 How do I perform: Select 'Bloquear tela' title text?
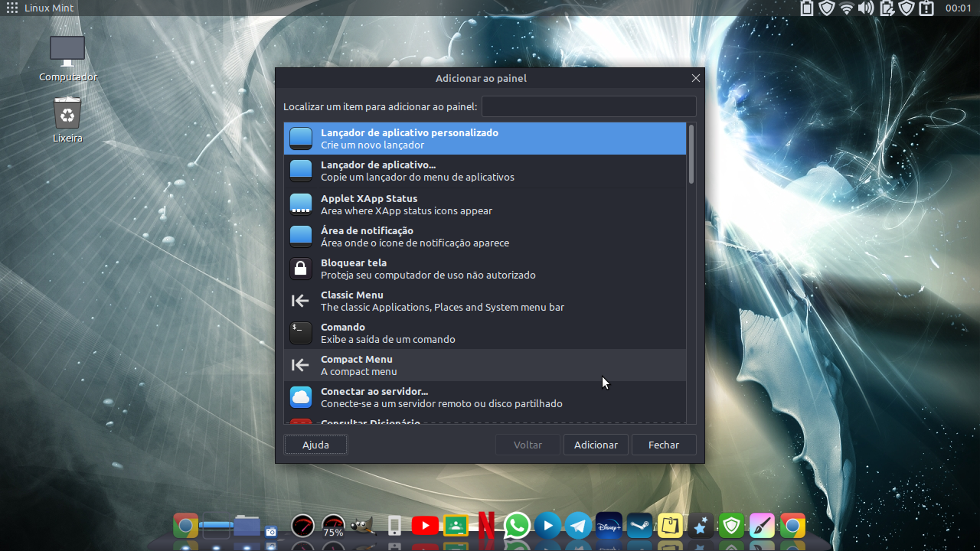354,262
